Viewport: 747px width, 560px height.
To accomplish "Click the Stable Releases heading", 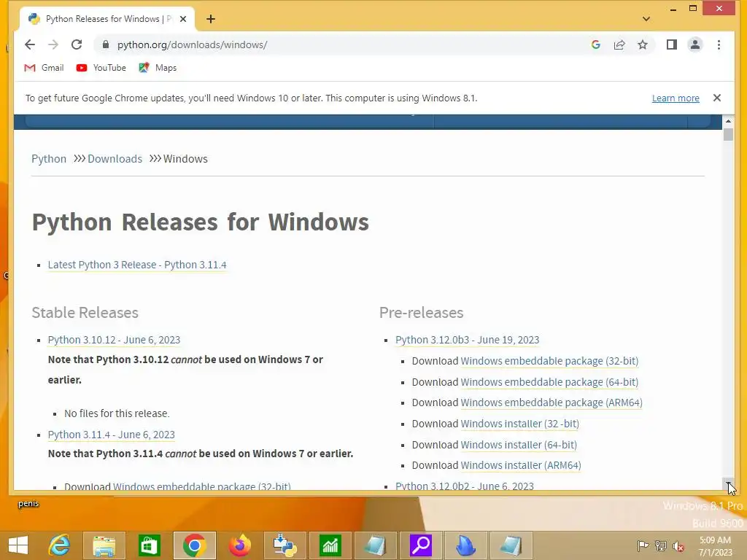I will pos(85,313).
